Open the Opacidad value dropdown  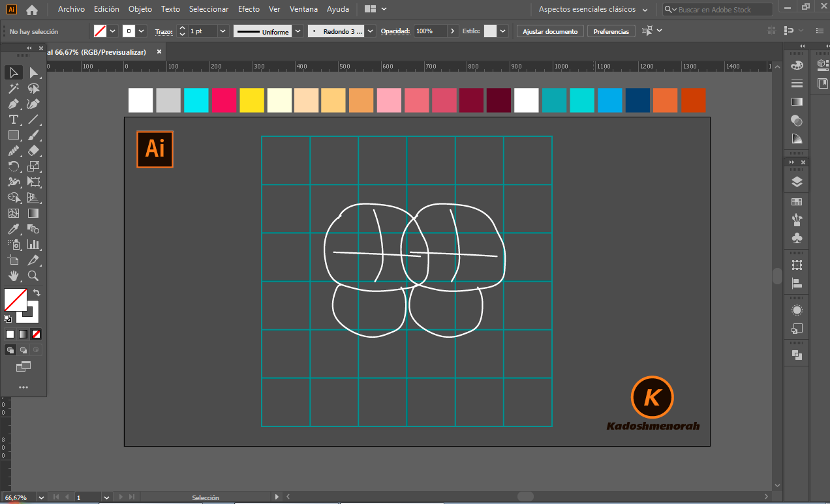pos(453,31)
